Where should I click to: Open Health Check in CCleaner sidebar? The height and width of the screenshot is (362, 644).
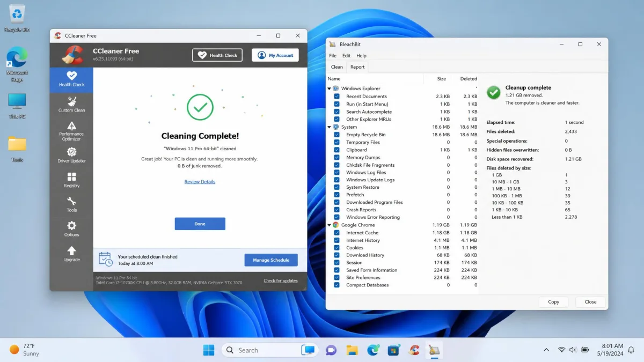[71, 79]
